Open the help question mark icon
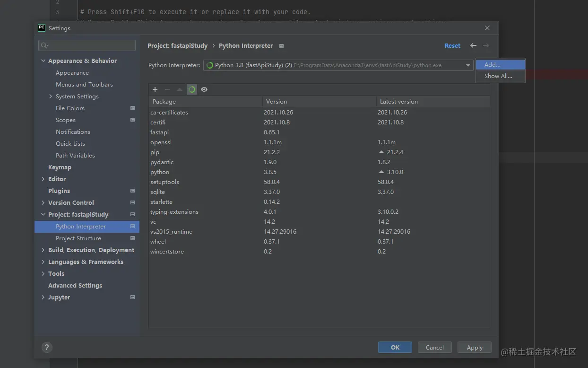This screenshot has width=588, height=368. pos(47,347)
